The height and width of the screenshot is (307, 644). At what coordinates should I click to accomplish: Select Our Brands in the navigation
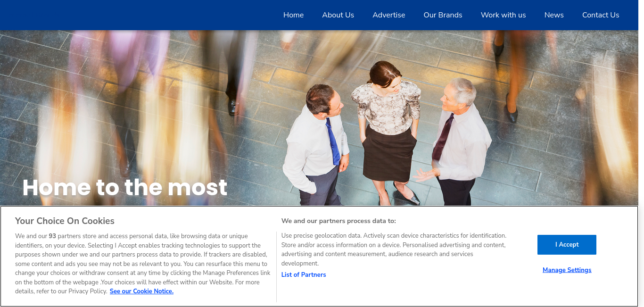pyautogui.click(x=443, y=15)
